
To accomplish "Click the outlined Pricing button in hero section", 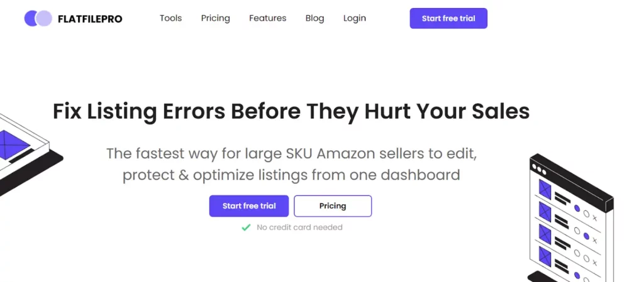I will click(x=333, y=206).
